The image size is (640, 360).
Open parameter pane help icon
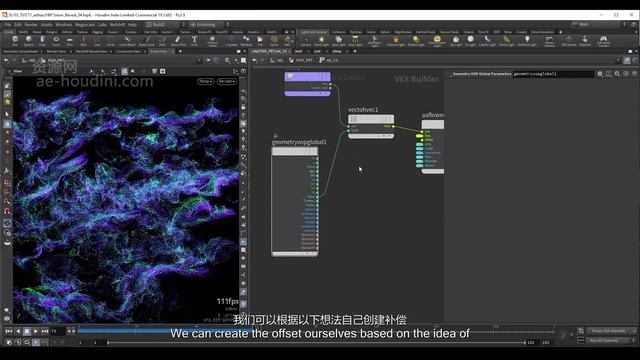[634, 74]
